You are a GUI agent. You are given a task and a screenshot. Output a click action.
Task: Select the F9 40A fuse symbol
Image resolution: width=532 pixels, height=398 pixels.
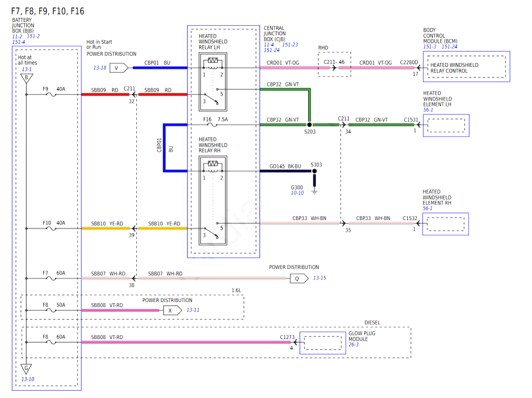click(x=51, y=94)
